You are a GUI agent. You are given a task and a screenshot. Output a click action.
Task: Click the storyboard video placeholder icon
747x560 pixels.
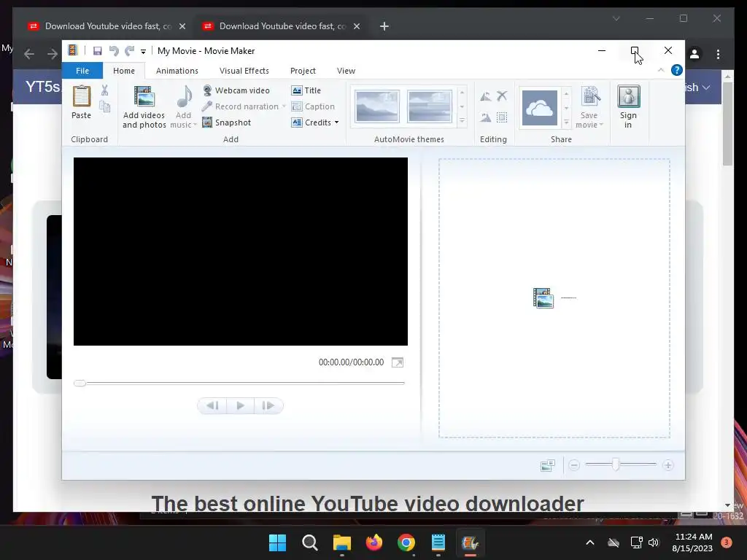pos(543,298)
